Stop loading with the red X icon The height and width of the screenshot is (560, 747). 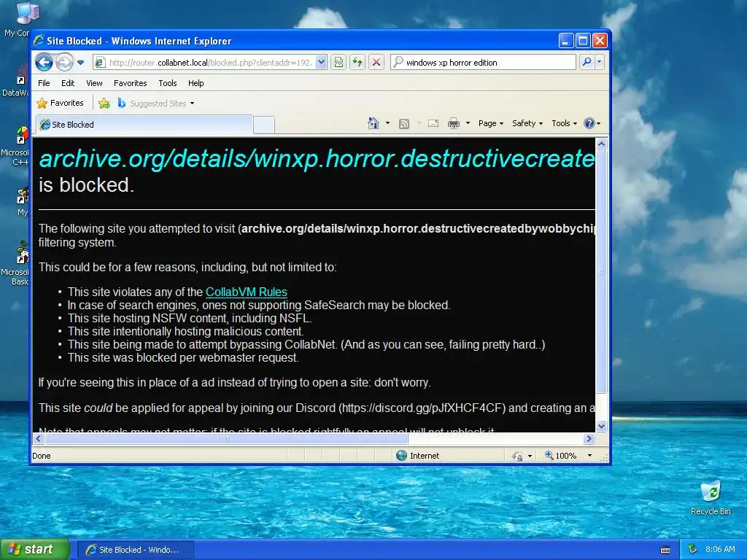click(x=376, y=63)
